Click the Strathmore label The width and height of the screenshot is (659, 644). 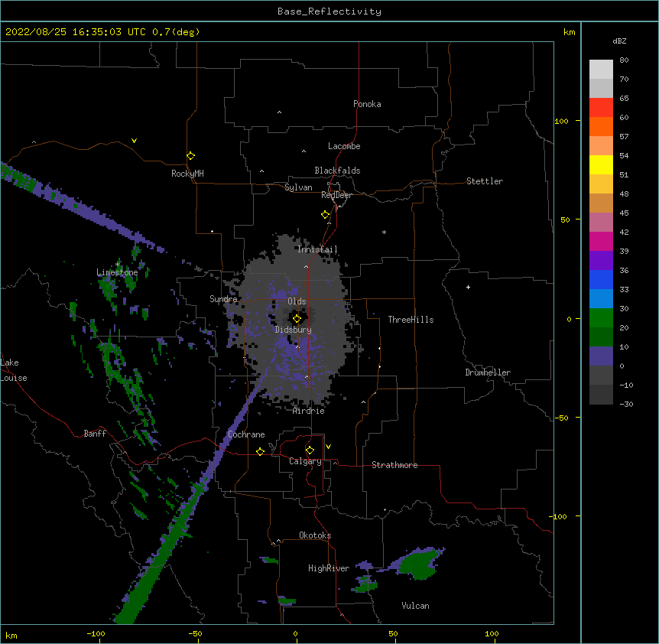[x=394, y=465]
